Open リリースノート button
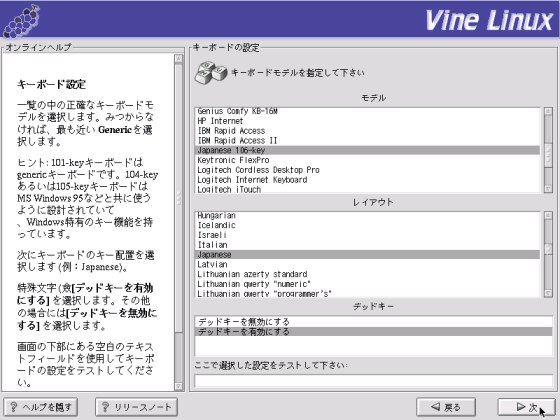The width and height of the screenshot is (560, 420). (136, 407)
